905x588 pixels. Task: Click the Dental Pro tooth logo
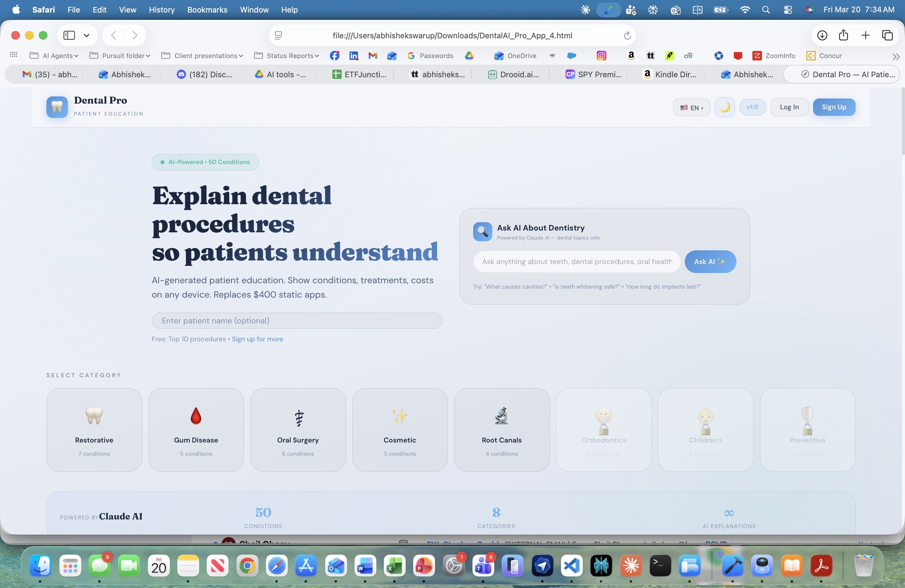[56, 107]
